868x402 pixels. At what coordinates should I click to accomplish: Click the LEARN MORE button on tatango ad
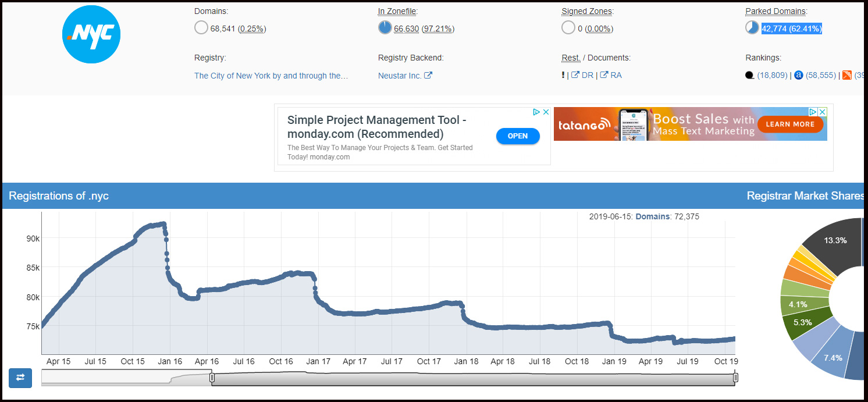pos(789,124)
